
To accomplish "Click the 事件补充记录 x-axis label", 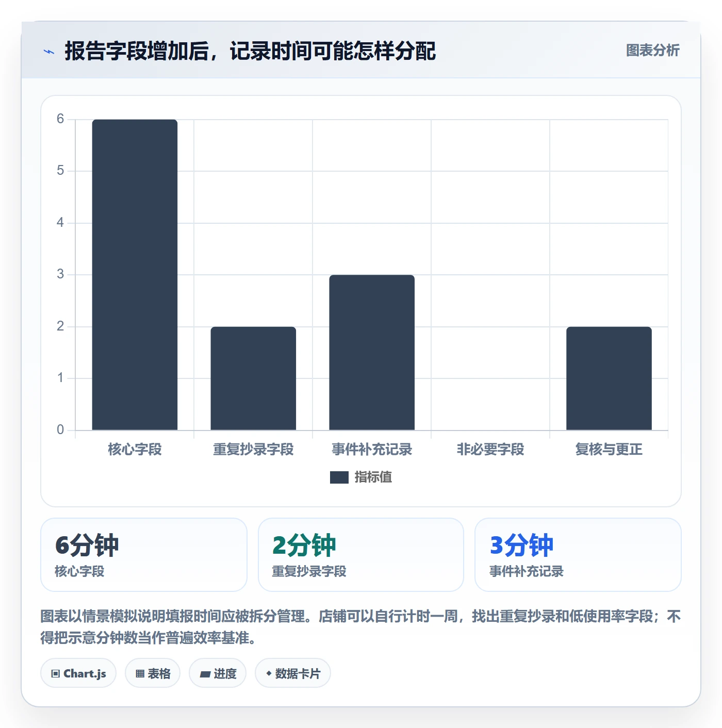I will pos(372,450).
